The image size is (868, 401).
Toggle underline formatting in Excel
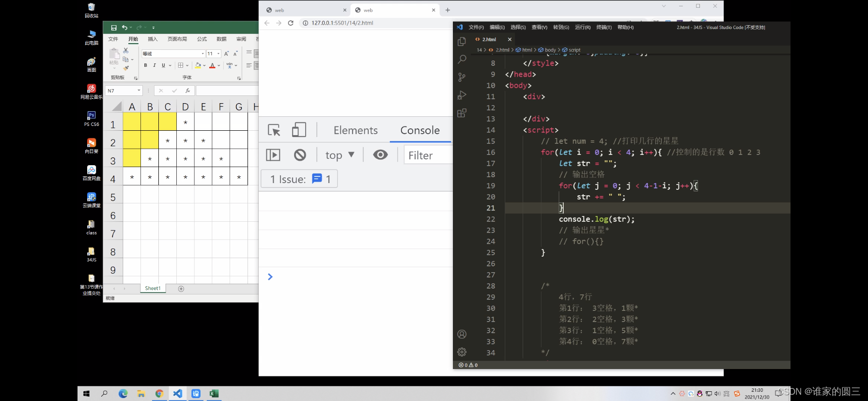tap(163, 65)
